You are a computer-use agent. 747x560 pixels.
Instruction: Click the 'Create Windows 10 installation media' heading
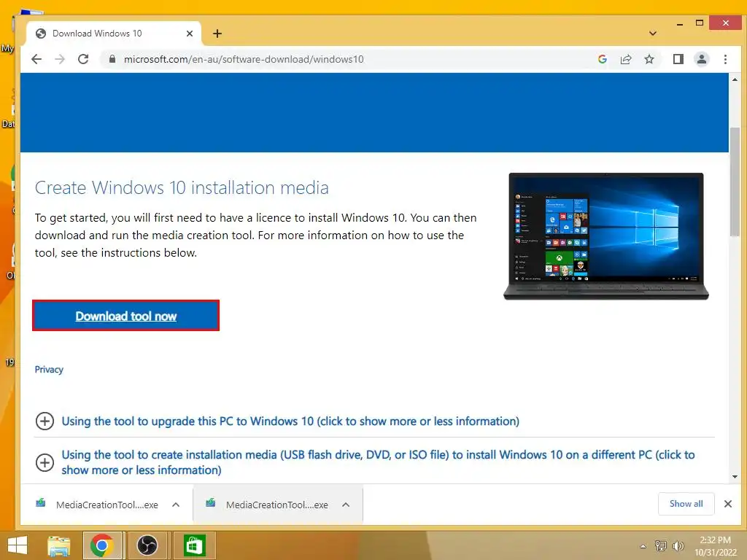tap(182, 187)
